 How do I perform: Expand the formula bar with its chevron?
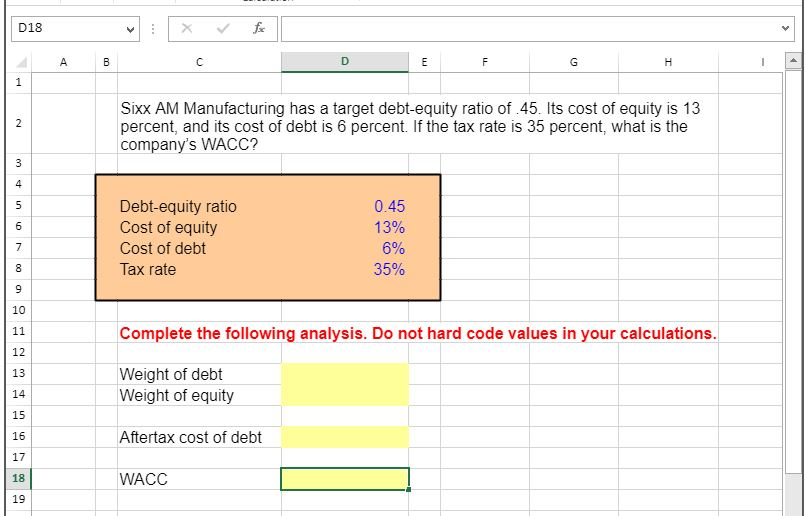click(785, 29)
